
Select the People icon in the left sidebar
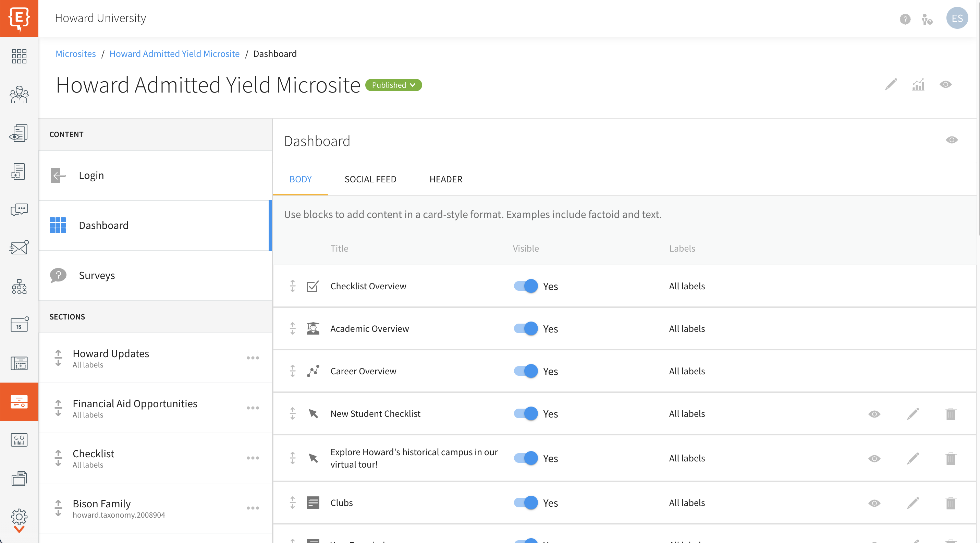pos(19,95)
